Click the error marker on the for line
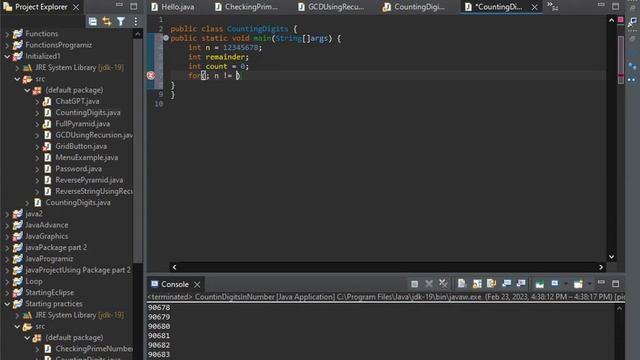 (x=151, y=75)
